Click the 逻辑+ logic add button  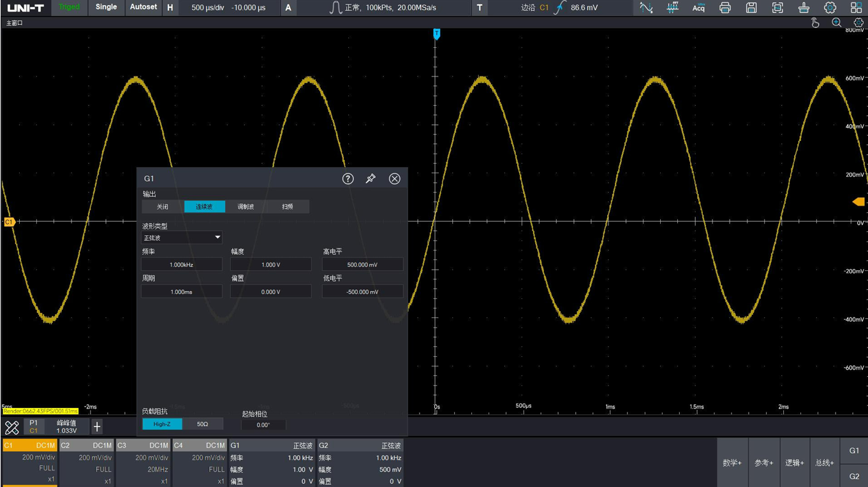(794, 463)
